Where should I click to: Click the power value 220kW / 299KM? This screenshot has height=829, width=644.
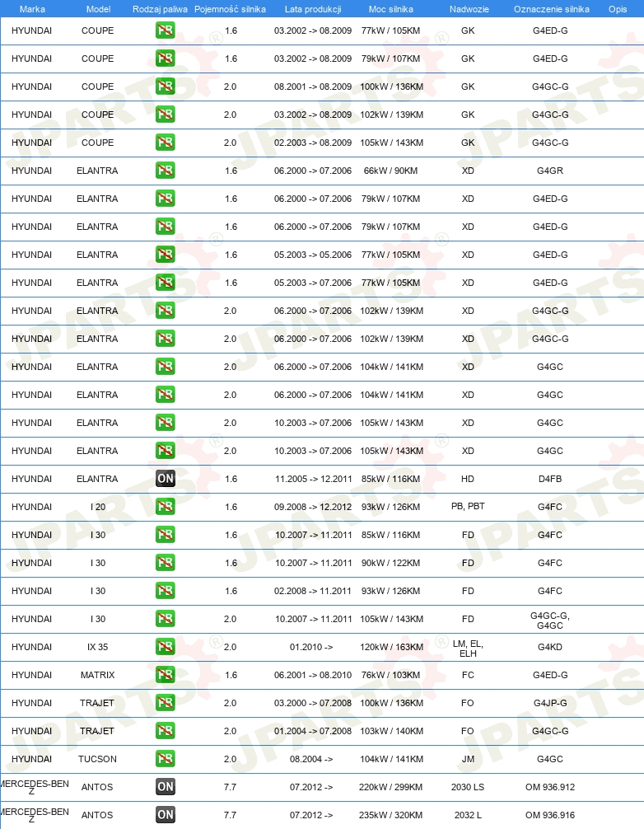391,787
